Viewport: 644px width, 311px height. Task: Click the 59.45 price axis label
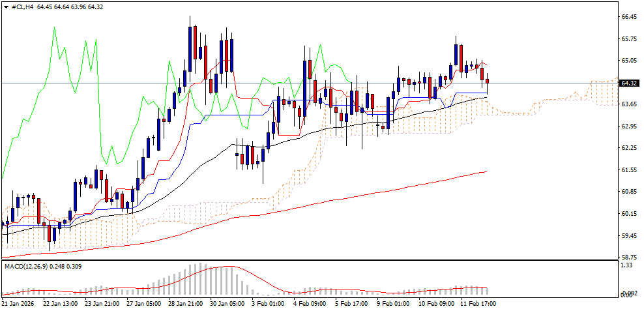coord(630,236)
